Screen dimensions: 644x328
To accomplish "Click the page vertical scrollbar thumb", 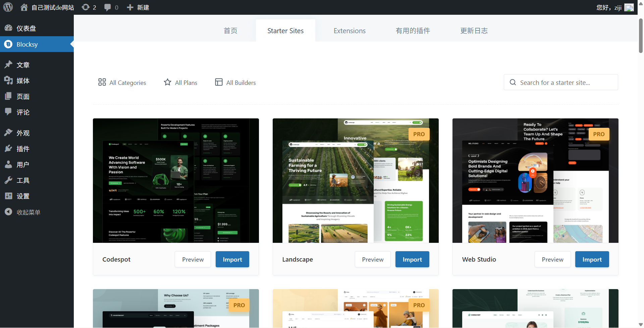I will (641, 35).
